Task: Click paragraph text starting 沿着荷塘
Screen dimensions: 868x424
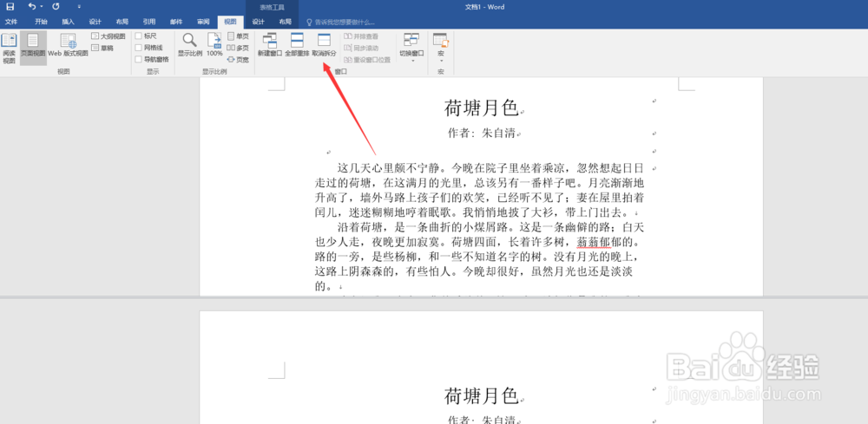Action: (479, 257)
